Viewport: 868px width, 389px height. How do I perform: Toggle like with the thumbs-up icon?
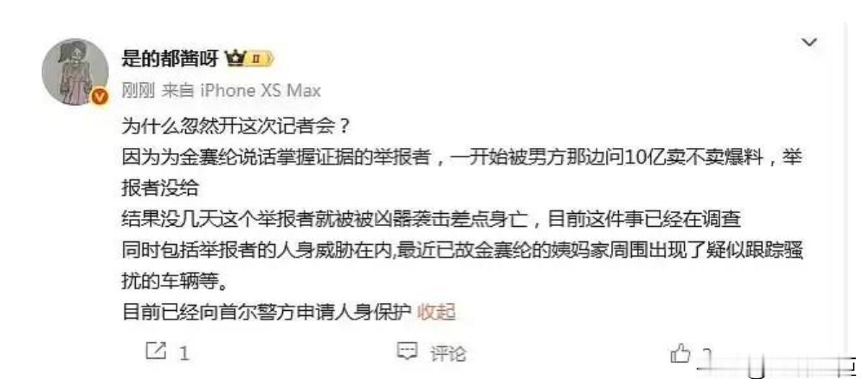coord(679,352)
